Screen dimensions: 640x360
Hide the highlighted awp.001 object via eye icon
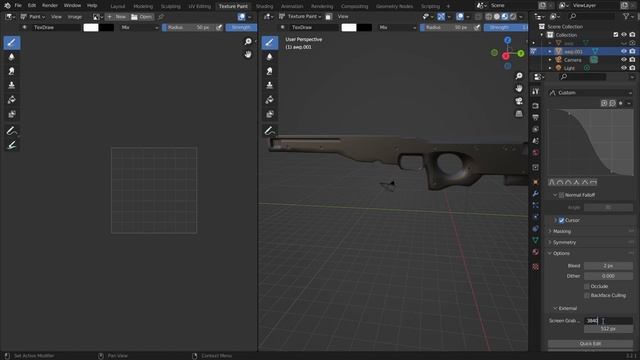pyautogui.click(x=624, y=52)
